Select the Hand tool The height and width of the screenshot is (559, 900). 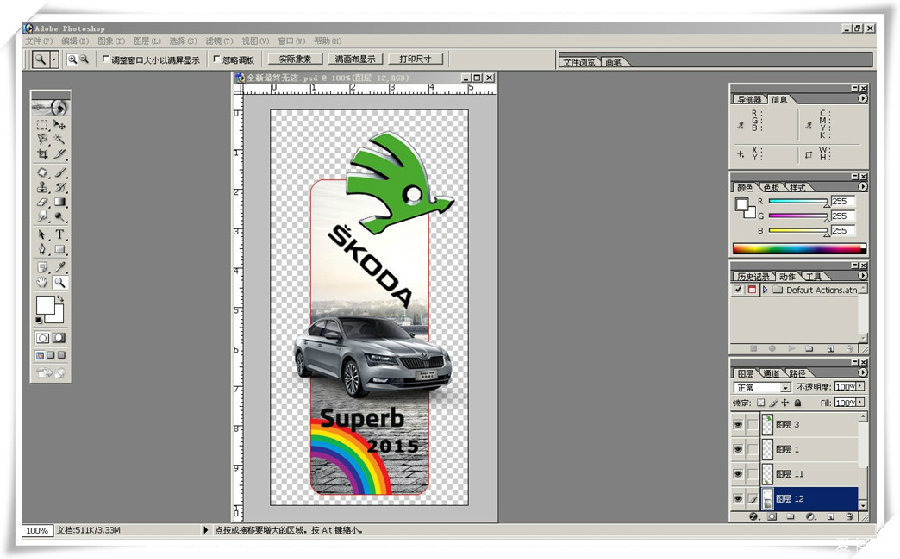(42, 282)
